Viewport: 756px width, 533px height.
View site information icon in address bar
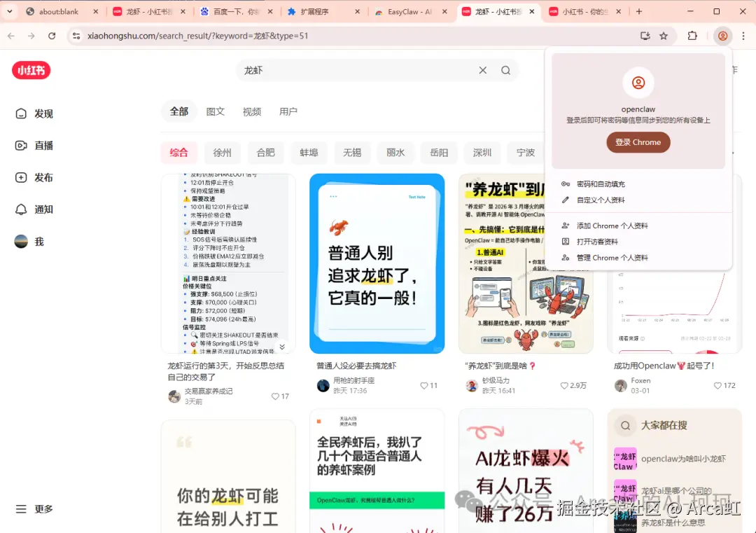coord(76,36)
